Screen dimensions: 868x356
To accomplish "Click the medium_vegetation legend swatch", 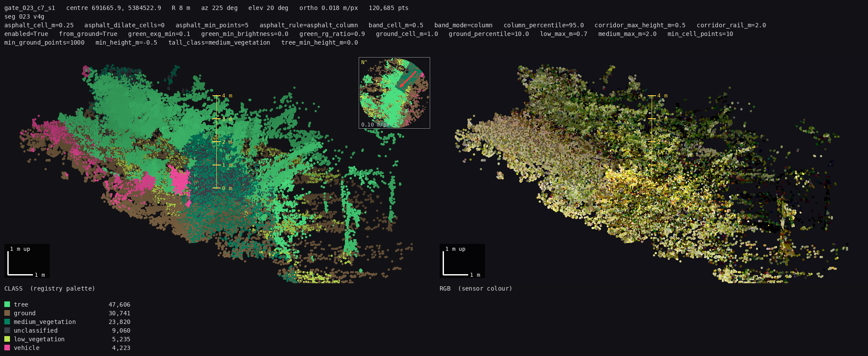I will coord(7,322).
